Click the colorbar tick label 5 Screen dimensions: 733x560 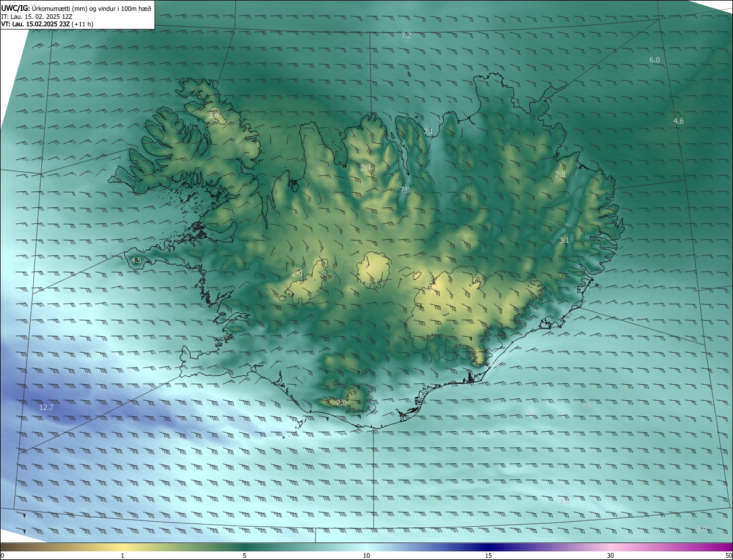[x=245, y=555]
